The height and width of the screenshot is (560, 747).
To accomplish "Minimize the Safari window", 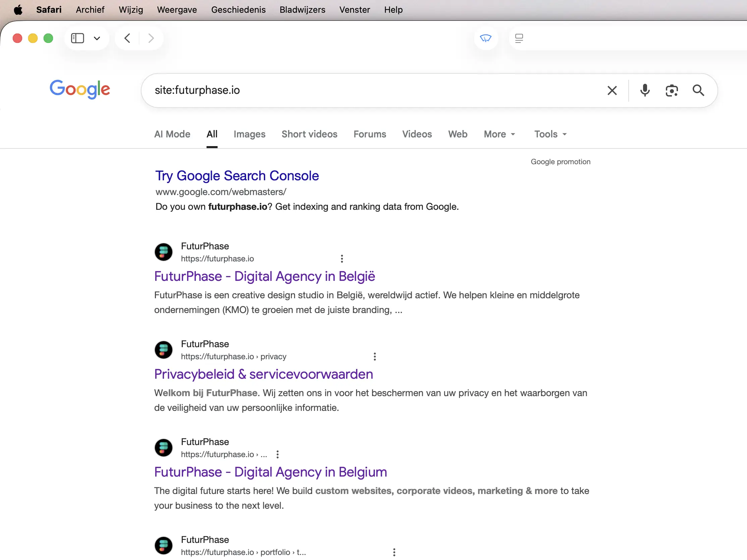I will pyautogui.click(x=33, y=38).
